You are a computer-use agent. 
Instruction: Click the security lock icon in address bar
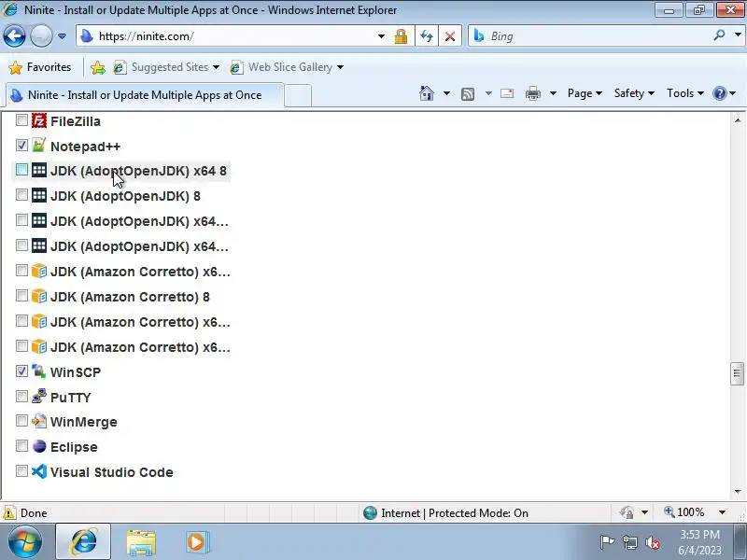click(x=401, y=36)
